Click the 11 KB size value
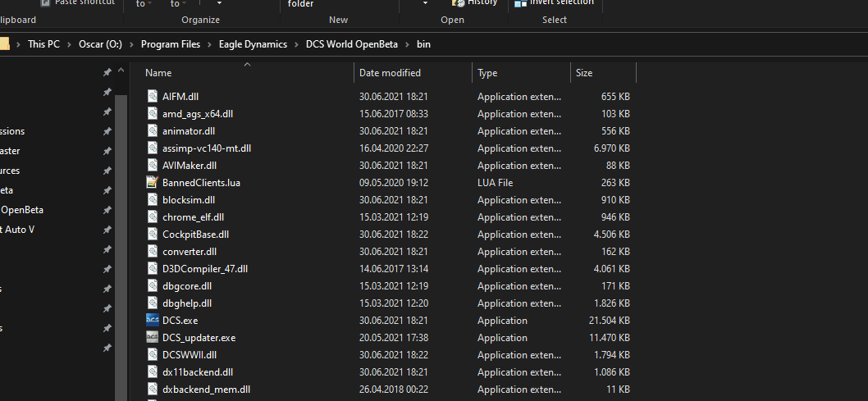868x401 pixels. pos(618,390)
